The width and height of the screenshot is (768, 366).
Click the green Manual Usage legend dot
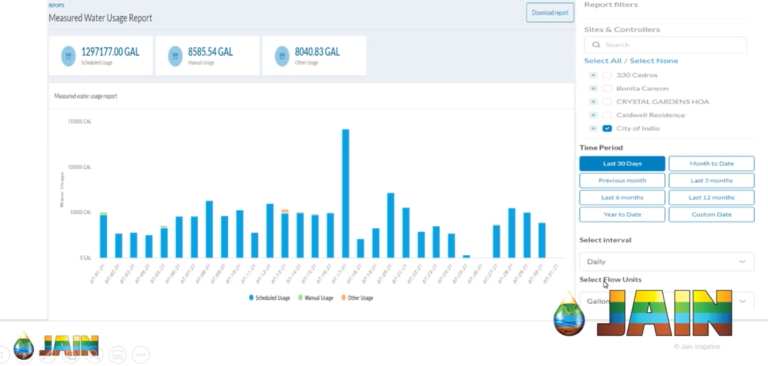(300, 298)
